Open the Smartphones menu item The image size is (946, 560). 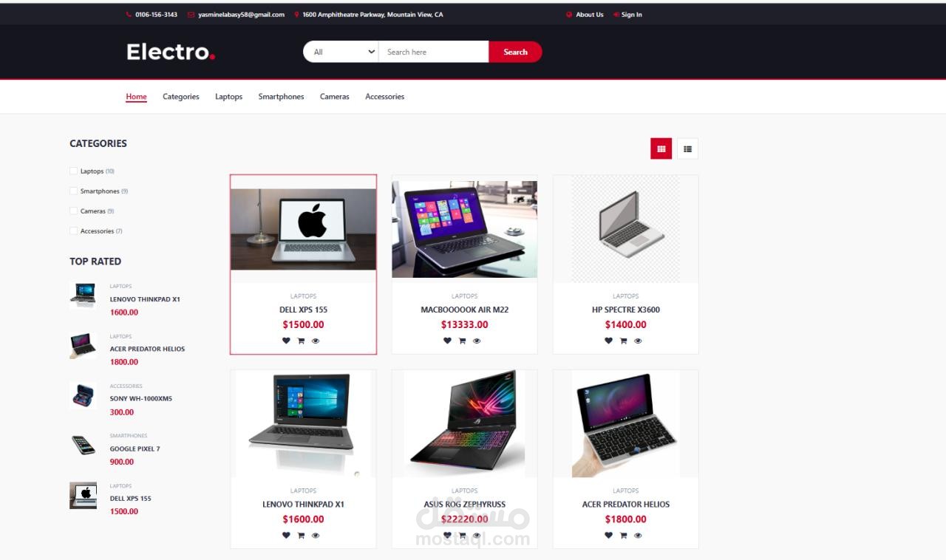click(281, 97)
